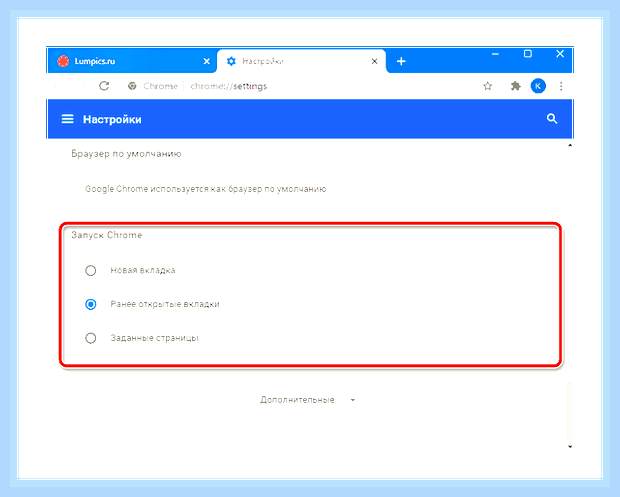Select Ранее открытые вкладки radio option
This screenshot has height=497, width=620.
click(91, 304)
